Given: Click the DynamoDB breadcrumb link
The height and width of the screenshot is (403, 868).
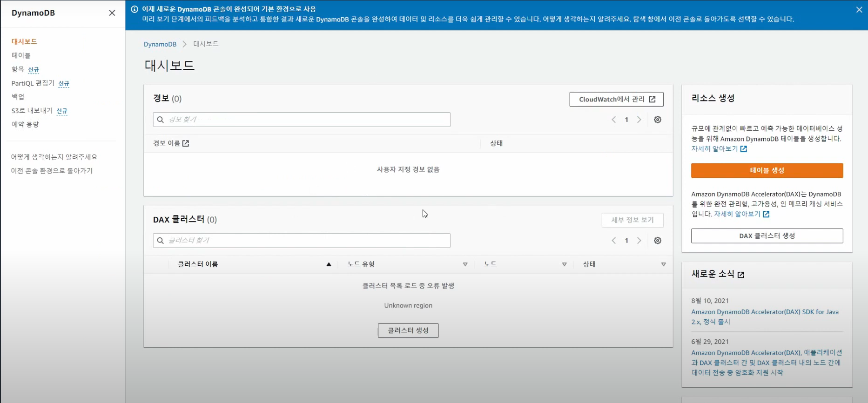Looking at the screenshot, I should [160, 44].
